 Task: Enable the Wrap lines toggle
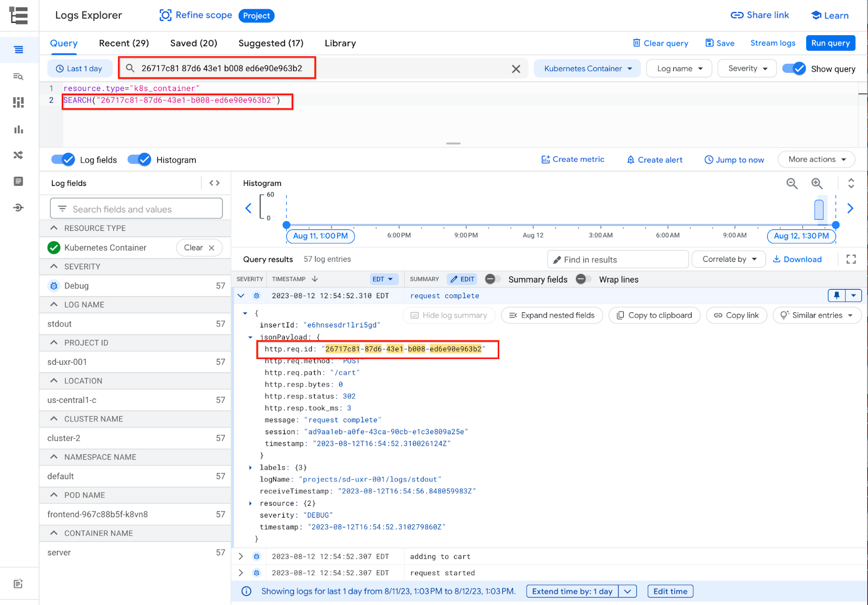pyautogui.click(x=583, y=279)
